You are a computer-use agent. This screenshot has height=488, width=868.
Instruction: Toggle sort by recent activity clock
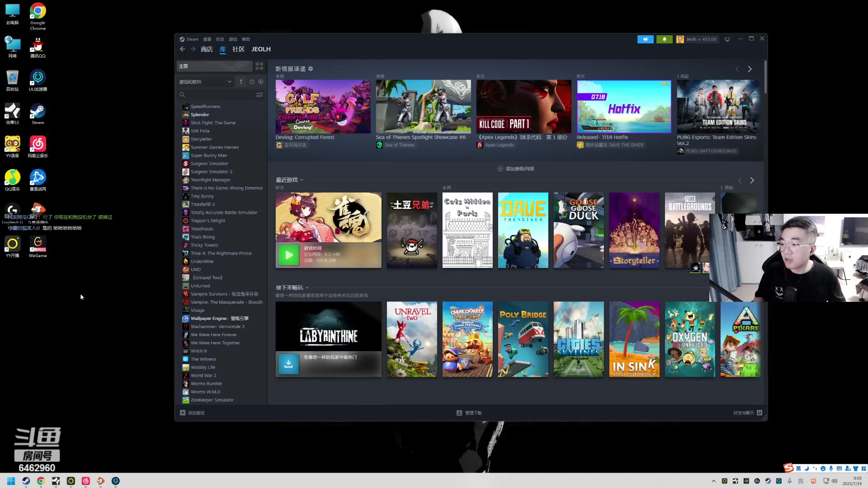(252, 82)
